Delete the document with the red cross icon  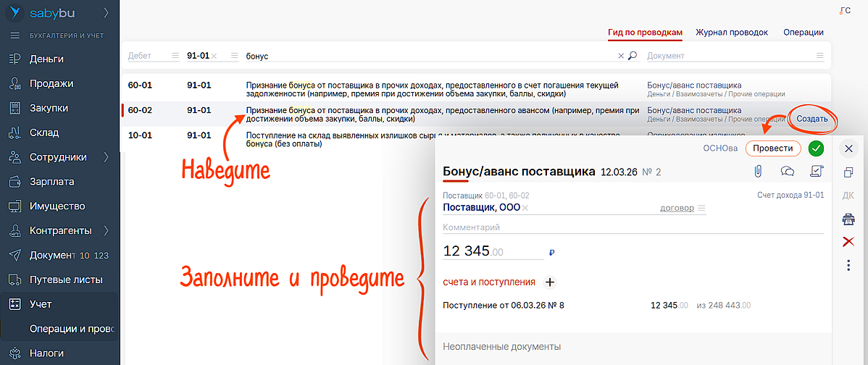848,242
